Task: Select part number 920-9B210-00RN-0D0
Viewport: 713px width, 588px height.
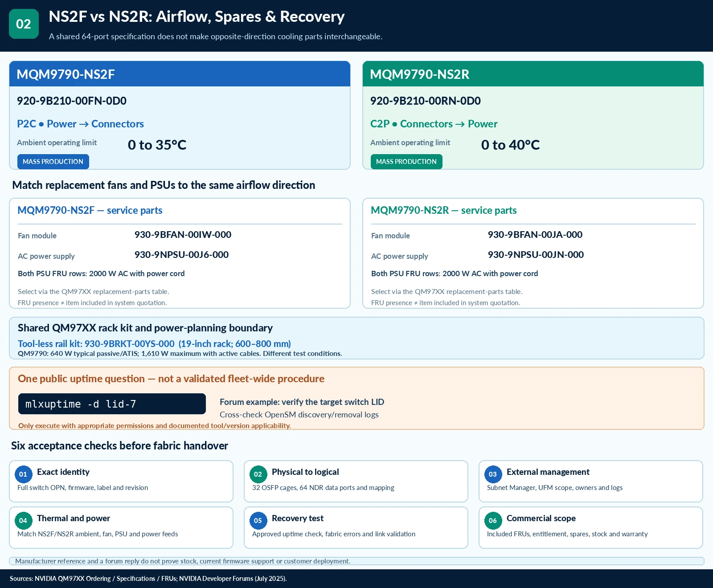Action: click(426, 101)
